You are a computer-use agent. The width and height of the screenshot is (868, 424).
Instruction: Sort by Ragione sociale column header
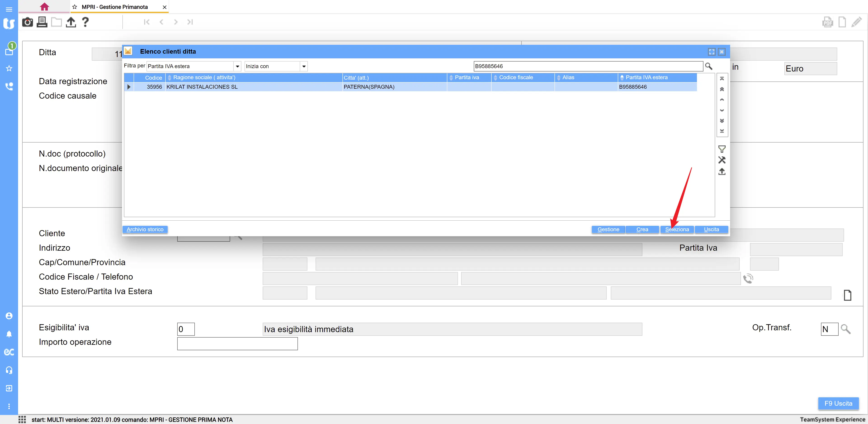pos(204,78)
